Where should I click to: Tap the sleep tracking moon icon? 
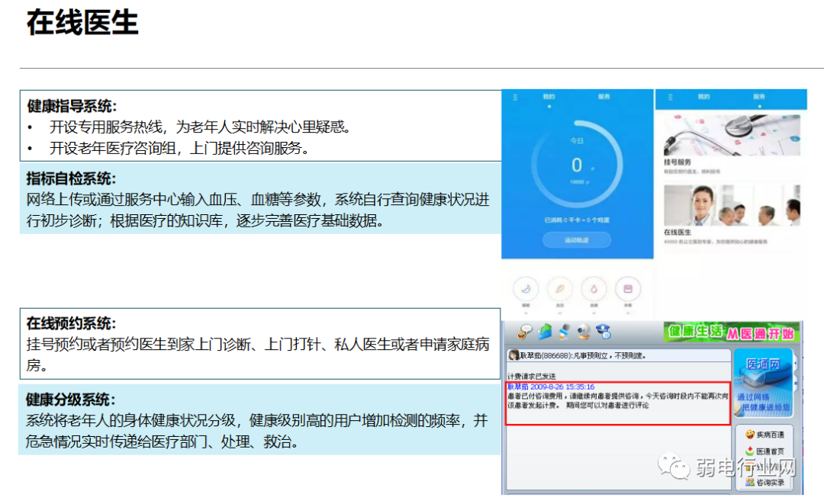pyautogui.click(x=526, y=290)
